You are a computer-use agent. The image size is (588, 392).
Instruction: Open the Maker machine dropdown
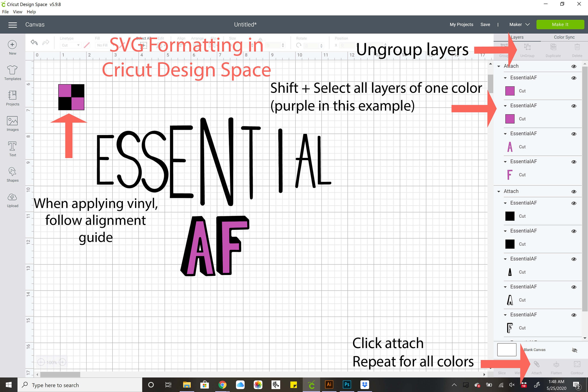pyautogui.click(x=520, y=24)
